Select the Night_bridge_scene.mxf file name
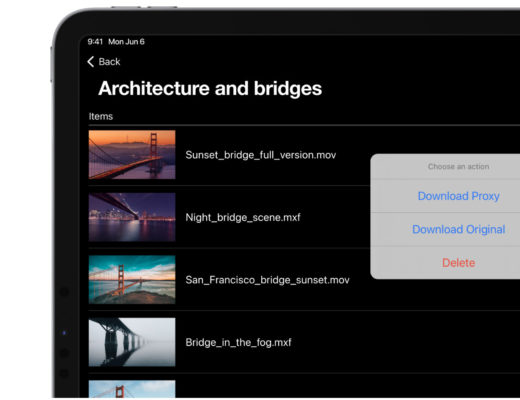The image size is (520, 400). (x=243, y=217)
